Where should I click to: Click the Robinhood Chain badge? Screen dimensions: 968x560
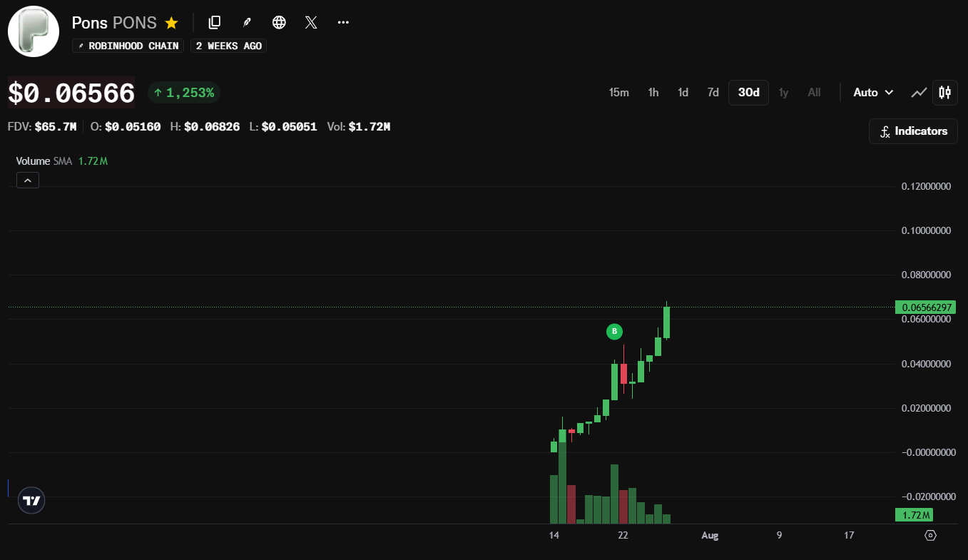click(x=128, y=46)
